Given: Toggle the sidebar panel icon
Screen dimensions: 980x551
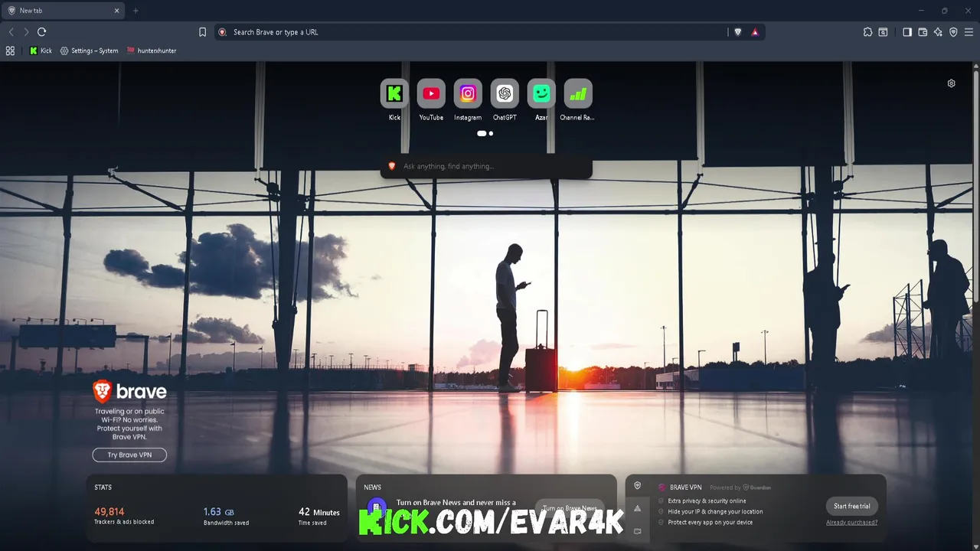Looking at the screenshot, I should 907,32.
